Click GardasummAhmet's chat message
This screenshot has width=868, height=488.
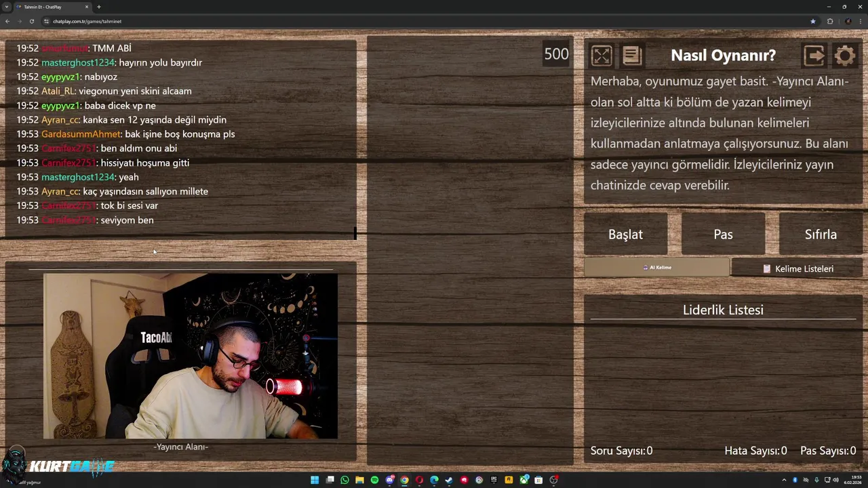125,134
